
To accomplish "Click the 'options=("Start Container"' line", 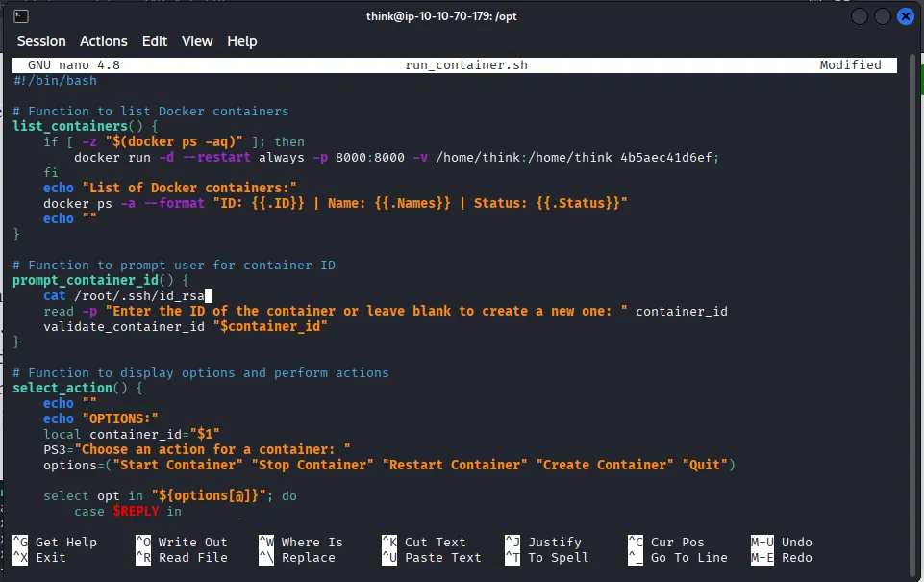I will 389,465.
